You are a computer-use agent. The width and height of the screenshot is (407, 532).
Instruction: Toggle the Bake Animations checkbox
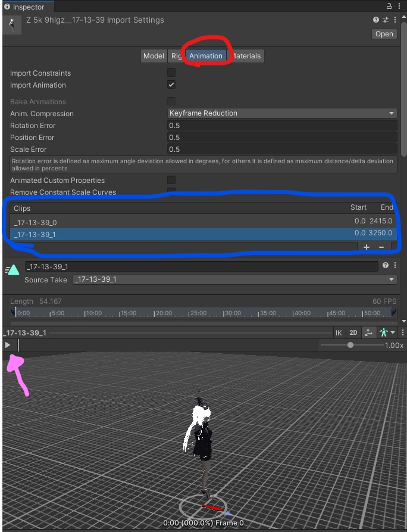coord(171,101)
